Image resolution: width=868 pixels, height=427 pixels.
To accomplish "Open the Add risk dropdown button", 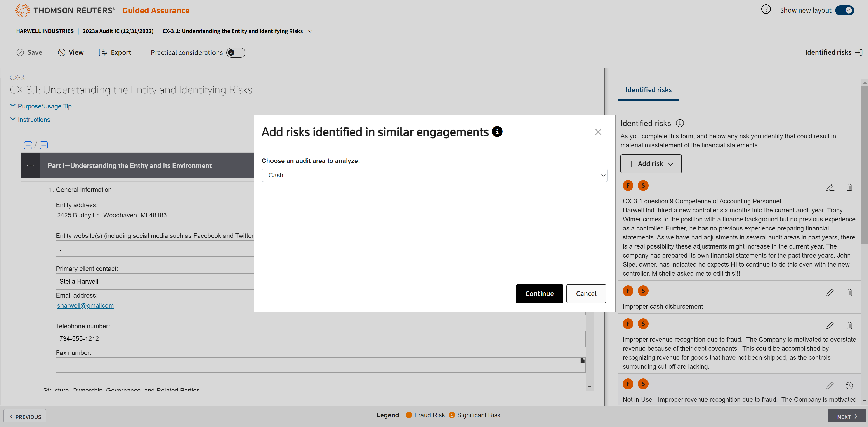I will pos(650,164).
